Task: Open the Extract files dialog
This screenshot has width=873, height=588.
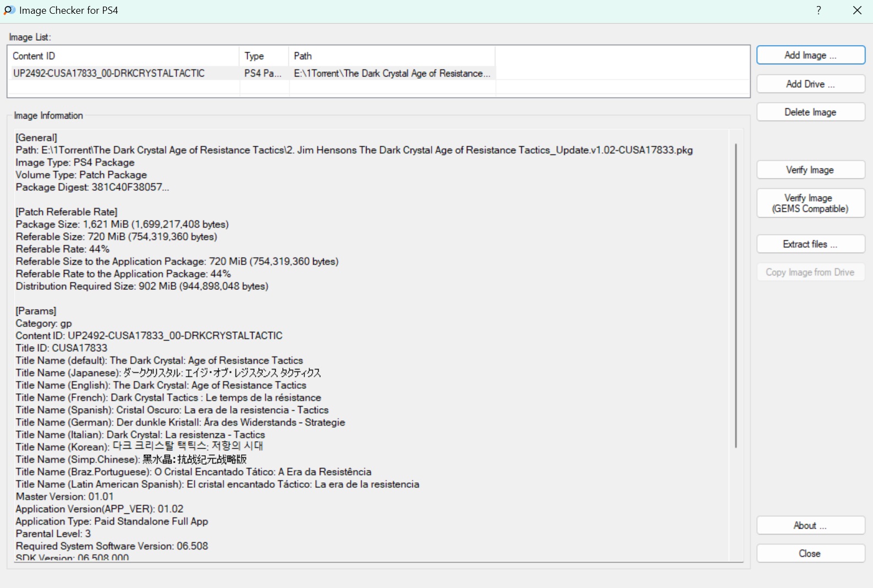Action: point(811,244)
